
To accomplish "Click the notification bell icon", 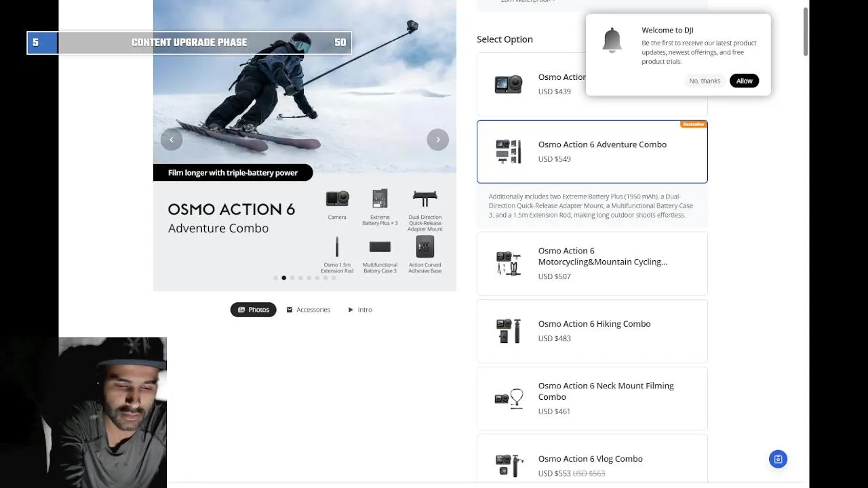I will (612, 41).
